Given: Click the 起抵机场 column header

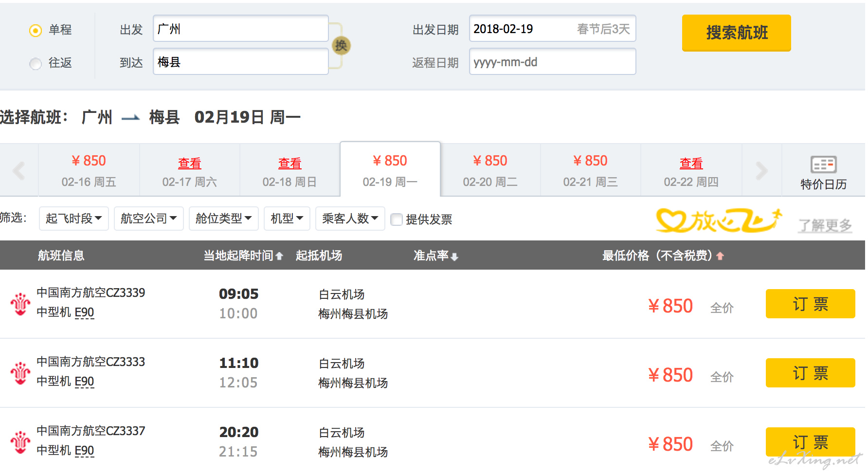Looking at the screenshot, I should (x=319, y=256).
